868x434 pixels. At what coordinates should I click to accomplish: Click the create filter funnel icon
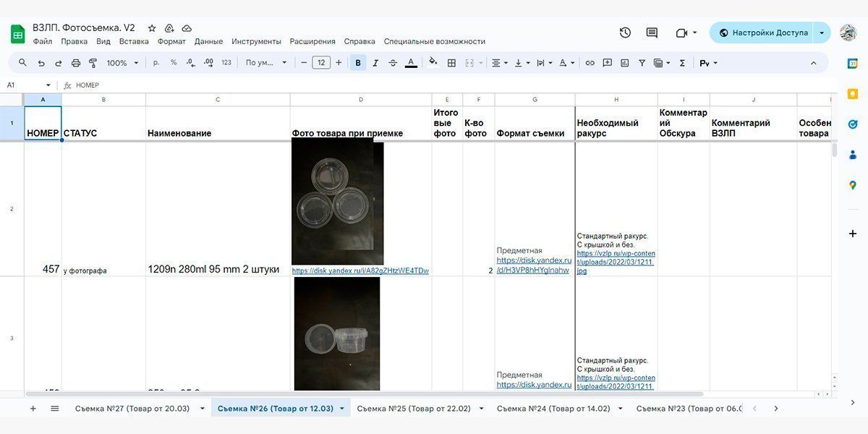642,63
